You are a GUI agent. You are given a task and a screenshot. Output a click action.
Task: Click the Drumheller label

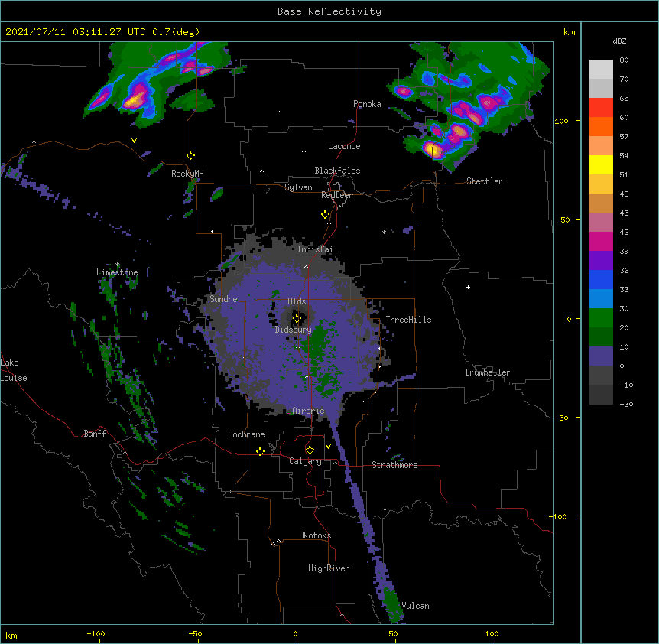click(488, 372)
